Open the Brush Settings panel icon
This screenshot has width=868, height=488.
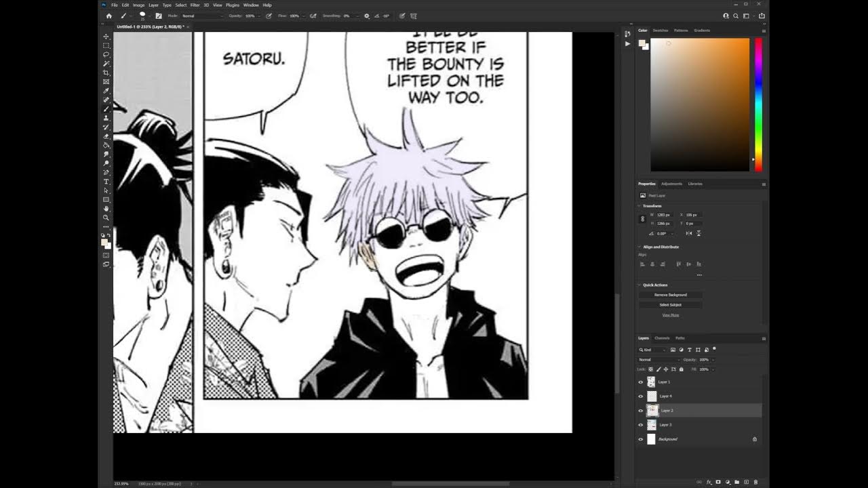pyautogui.click(x=159, y=16)
